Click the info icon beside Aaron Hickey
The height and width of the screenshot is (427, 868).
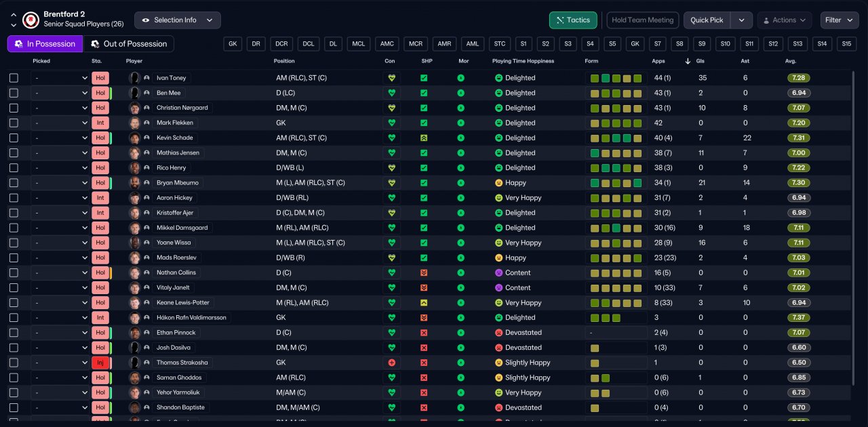click(146, 198)
